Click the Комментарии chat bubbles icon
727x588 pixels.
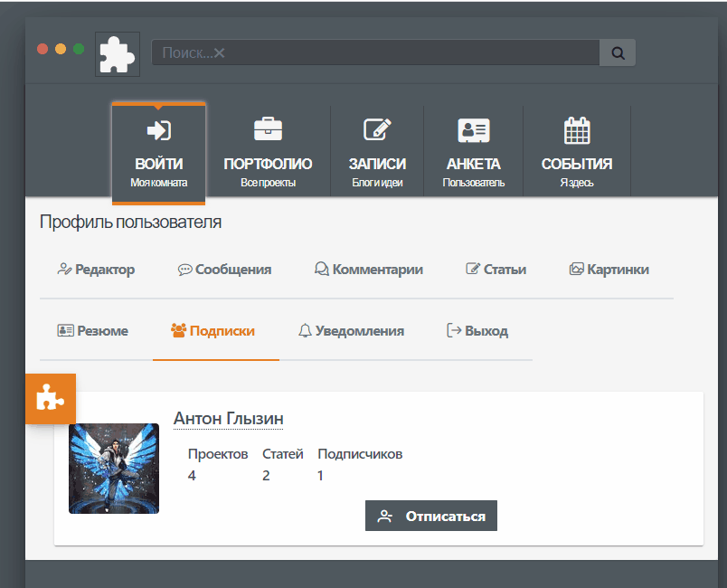point(321,269)
